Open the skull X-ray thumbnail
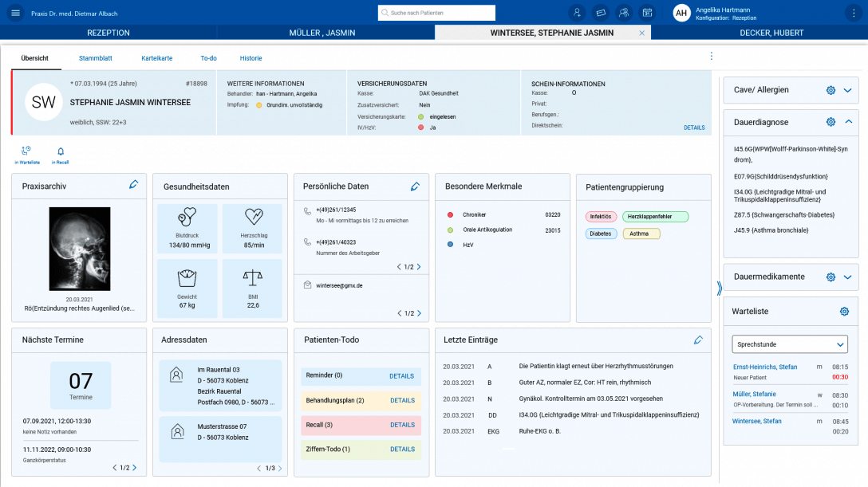 [x=79, y=249]
